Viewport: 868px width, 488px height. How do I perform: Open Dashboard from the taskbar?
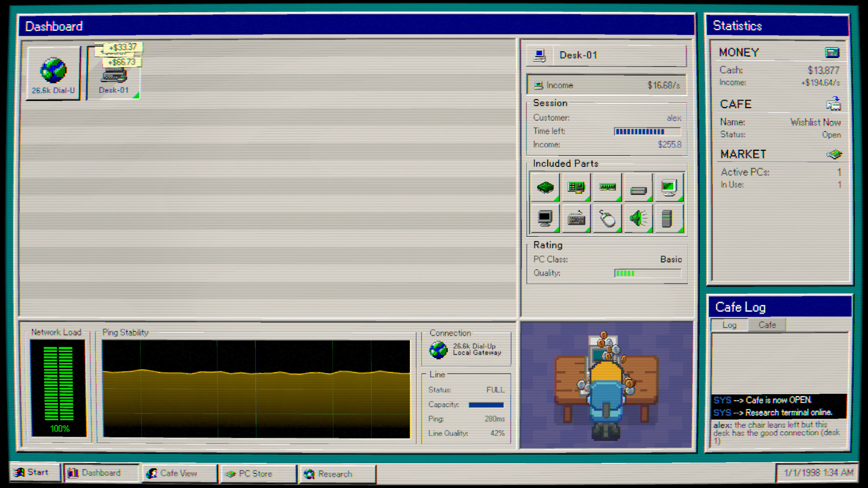[101, 473]
